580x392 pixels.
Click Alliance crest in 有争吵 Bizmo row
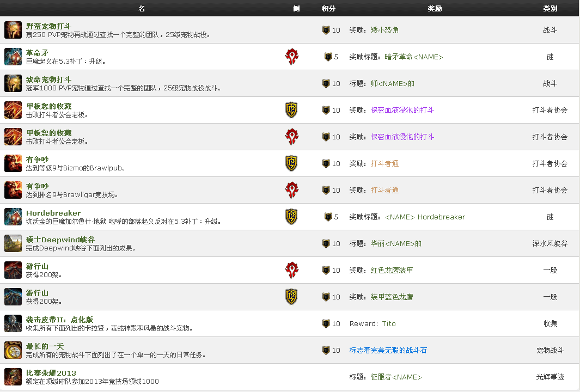point(291,163)
